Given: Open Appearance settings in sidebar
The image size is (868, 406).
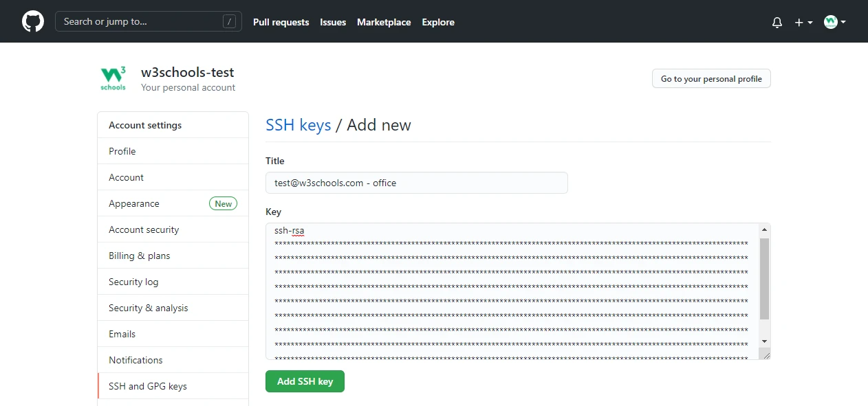Looking at the screenshot, I should tap(134, 204).
